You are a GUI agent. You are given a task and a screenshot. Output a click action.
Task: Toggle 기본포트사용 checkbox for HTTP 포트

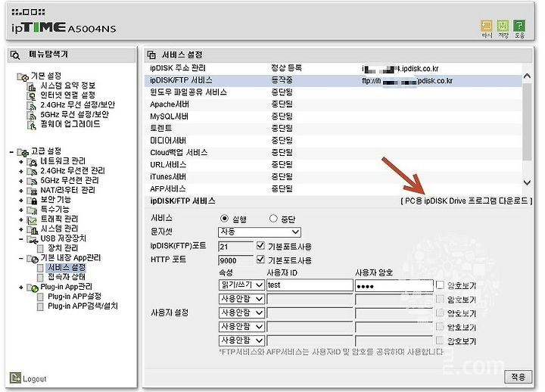[x=260, y=260]
